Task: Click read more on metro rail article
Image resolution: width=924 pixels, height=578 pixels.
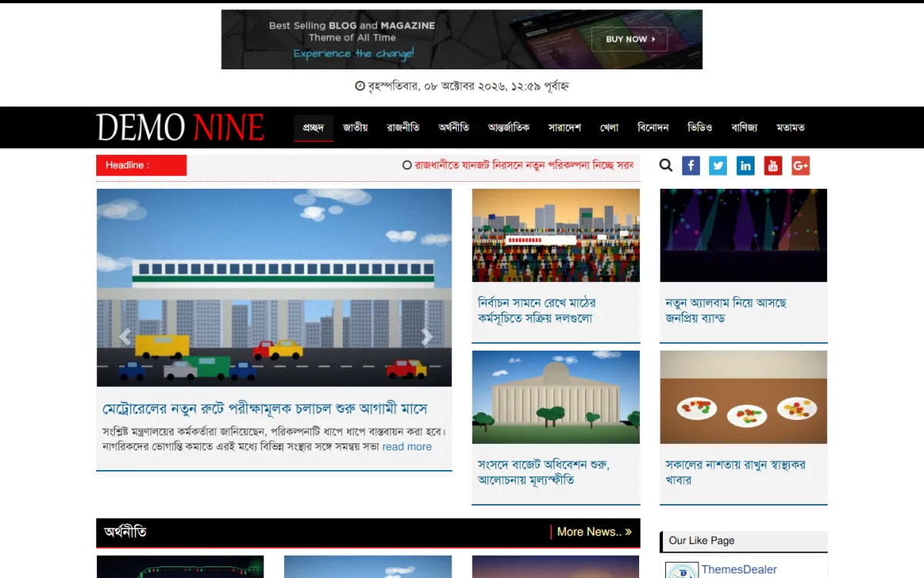Action: click(x=407, y=447)
